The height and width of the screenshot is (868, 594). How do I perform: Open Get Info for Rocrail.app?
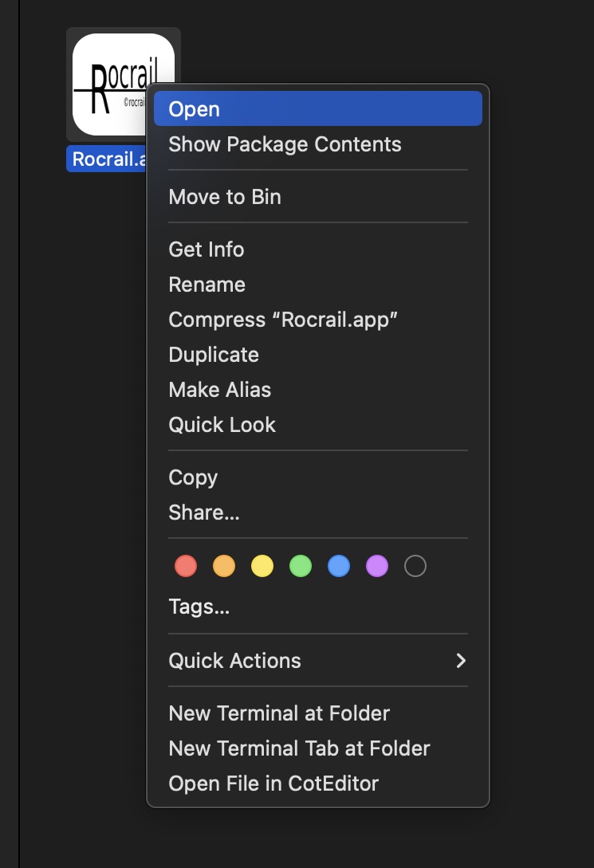pyautogui.click(x=207, y=249)
